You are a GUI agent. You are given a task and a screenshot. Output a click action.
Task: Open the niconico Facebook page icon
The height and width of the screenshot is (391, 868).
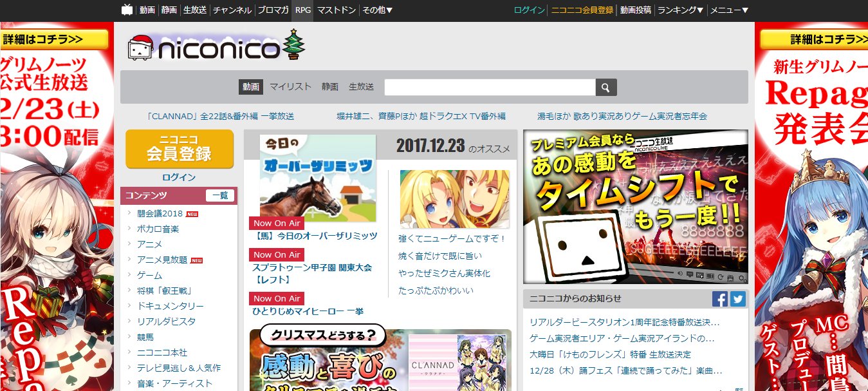coord(720,299)
